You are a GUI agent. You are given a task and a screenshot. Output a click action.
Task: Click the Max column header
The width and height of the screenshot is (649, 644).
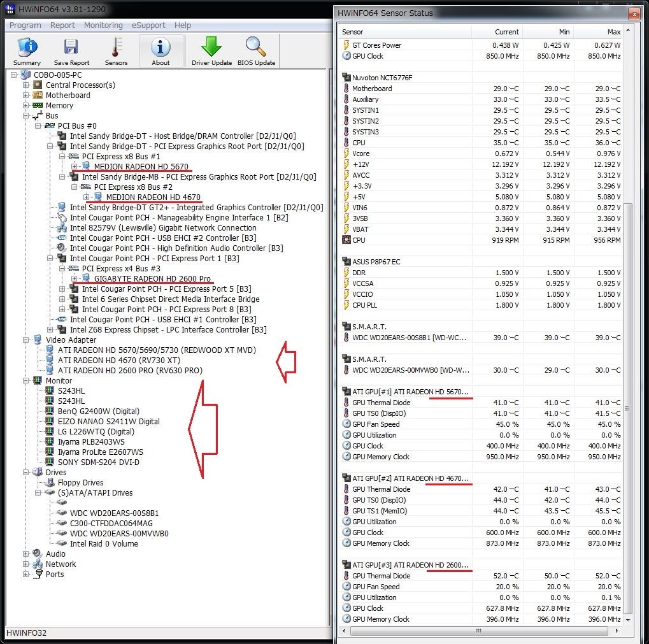click(x=599, y=32)
